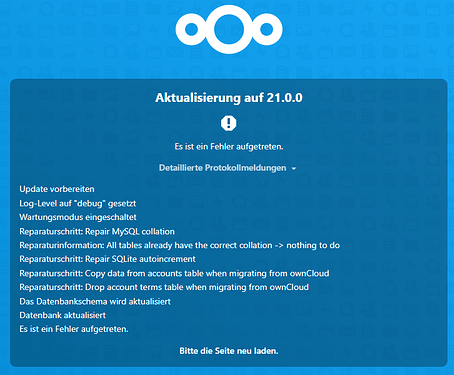Click the exclamation warning icon
The image size is (454, 375).
pos(229,123)
